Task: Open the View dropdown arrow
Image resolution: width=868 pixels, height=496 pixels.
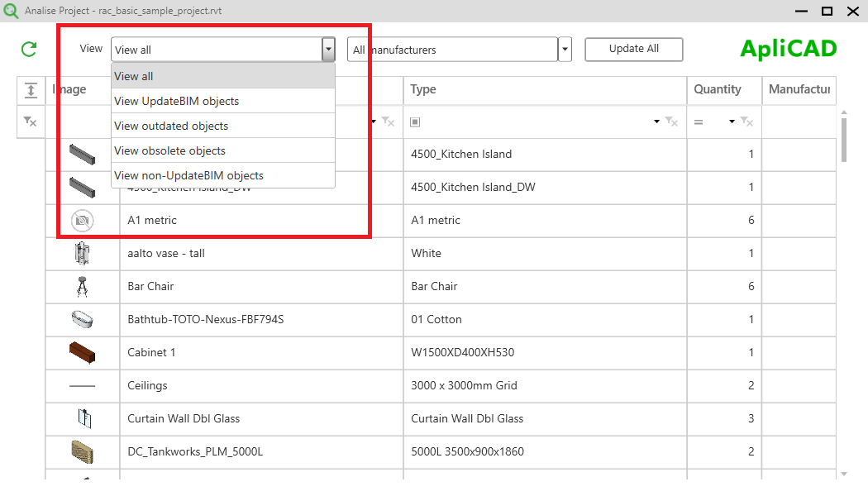Action: click(x=327, y=49)
